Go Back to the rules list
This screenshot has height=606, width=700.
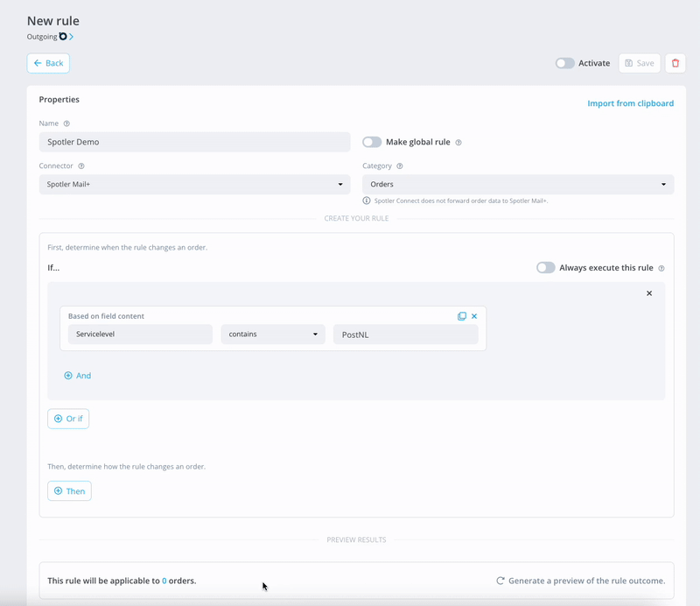tap(48, 63)
